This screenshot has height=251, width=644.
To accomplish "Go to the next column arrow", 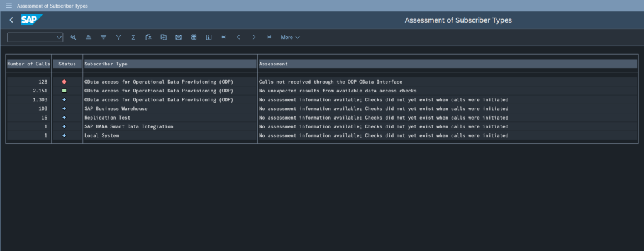I will [254, 37].
